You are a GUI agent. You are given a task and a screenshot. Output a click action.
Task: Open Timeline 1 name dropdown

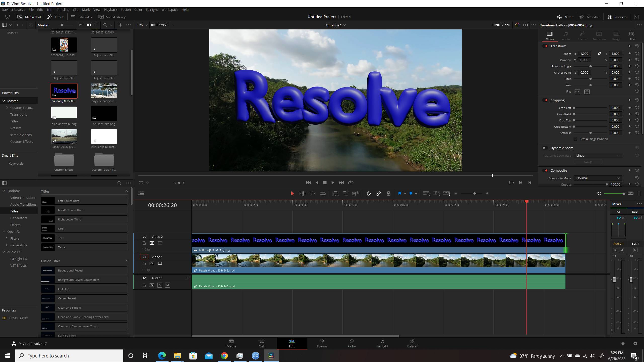[335, 25]
